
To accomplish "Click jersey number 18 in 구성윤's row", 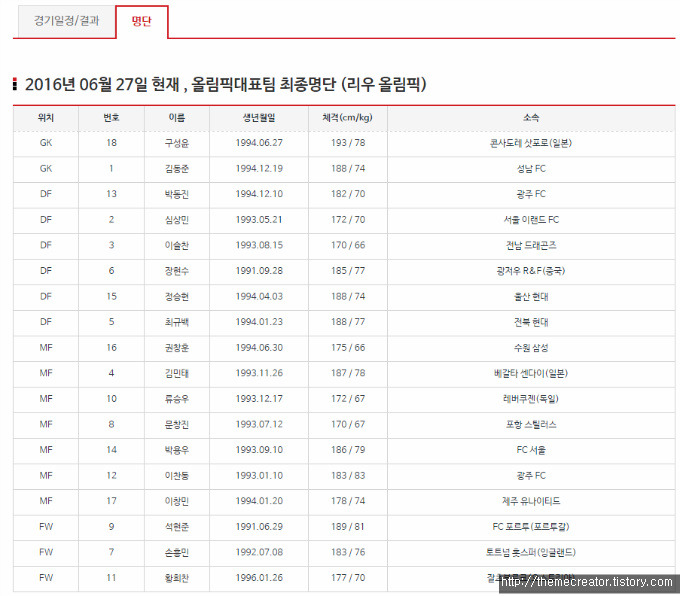I will pos(111,143).
